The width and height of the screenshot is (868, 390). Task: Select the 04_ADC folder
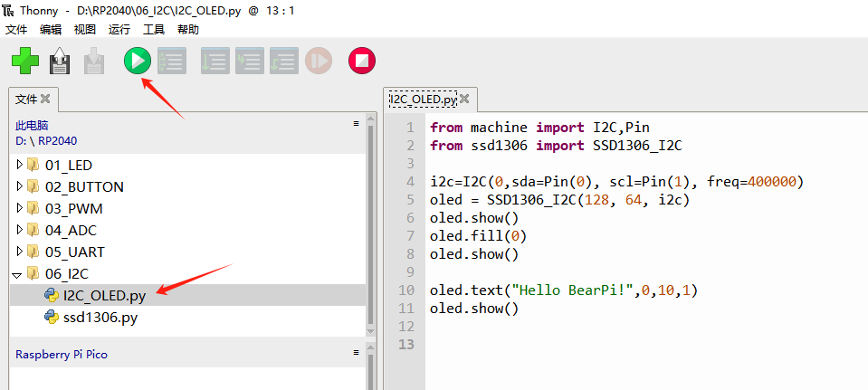71,230
